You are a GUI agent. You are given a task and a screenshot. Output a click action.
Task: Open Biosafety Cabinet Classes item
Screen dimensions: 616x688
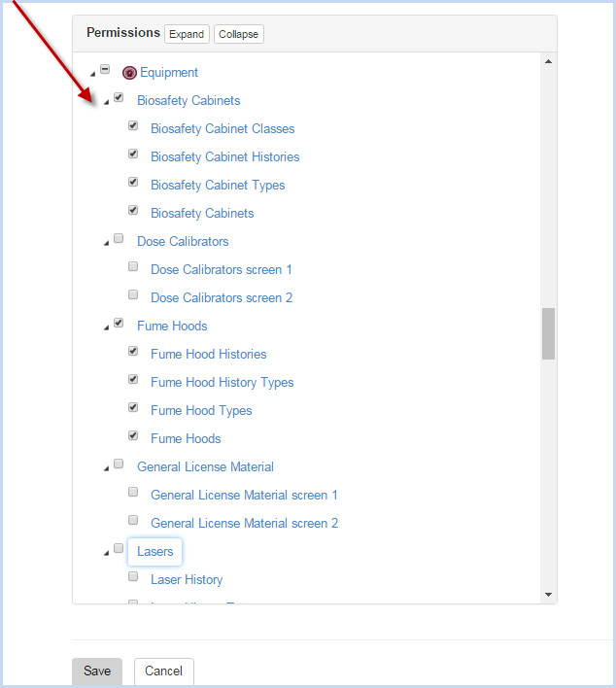222,129
